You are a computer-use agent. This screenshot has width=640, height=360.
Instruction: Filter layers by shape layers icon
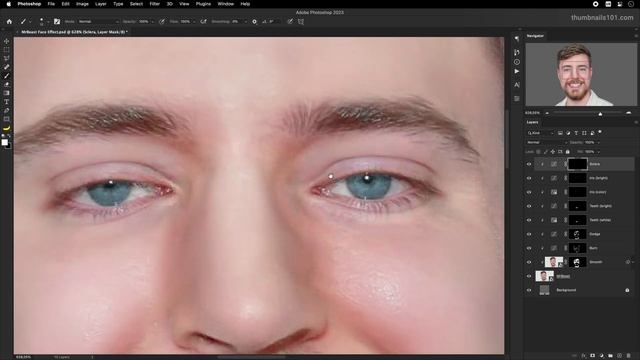click(584, 133)
